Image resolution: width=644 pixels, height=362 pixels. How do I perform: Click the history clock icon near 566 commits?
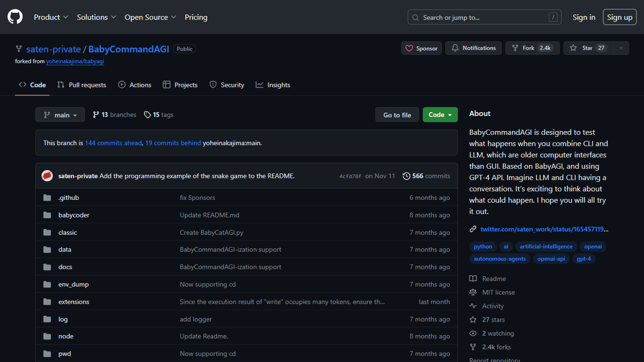click(406, 176)
